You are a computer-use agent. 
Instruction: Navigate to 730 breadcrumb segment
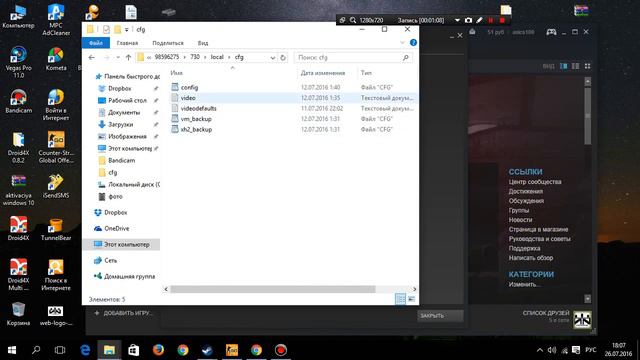(x=195, y=57)
